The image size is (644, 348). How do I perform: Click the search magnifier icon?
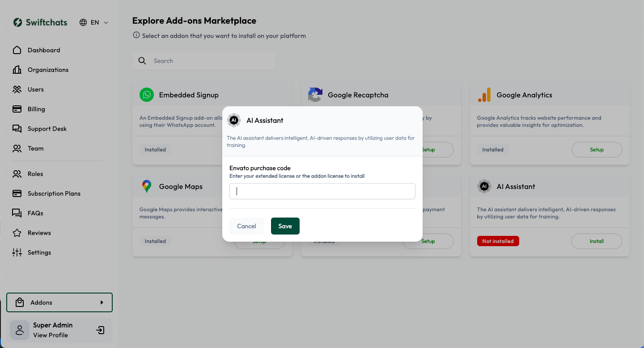142,60
